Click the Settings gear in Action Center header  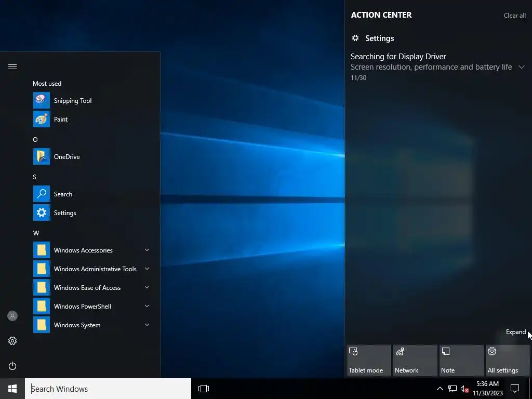pyautogui.click(x=355, y=38)
